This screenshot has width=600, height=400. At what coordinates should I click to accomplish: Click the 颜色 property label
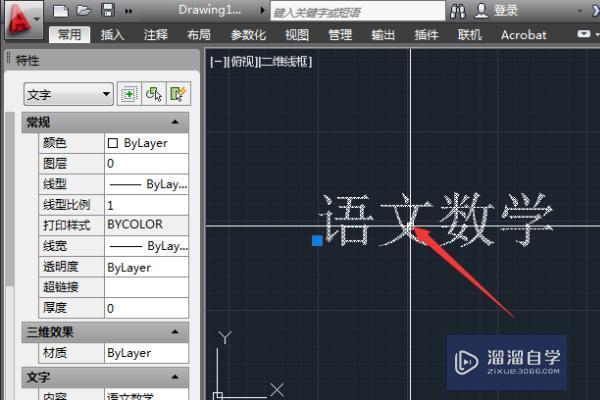coord(55,143)
